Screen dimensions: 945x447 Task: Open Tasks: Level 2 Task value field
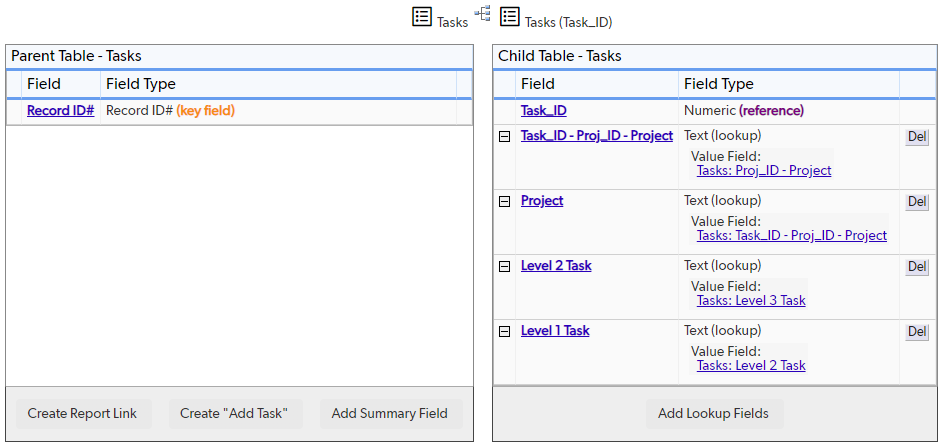click(x=751, y=365)
